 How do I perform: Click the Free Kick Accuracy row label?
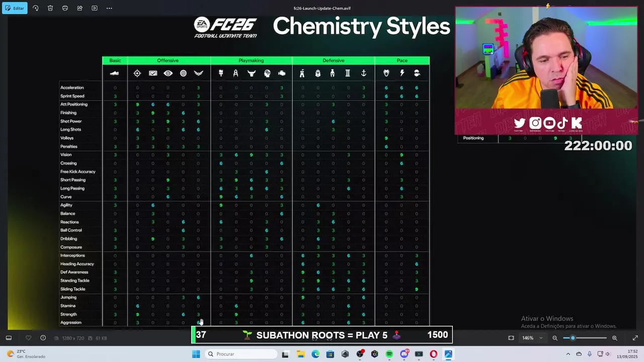tap(77, 171)
